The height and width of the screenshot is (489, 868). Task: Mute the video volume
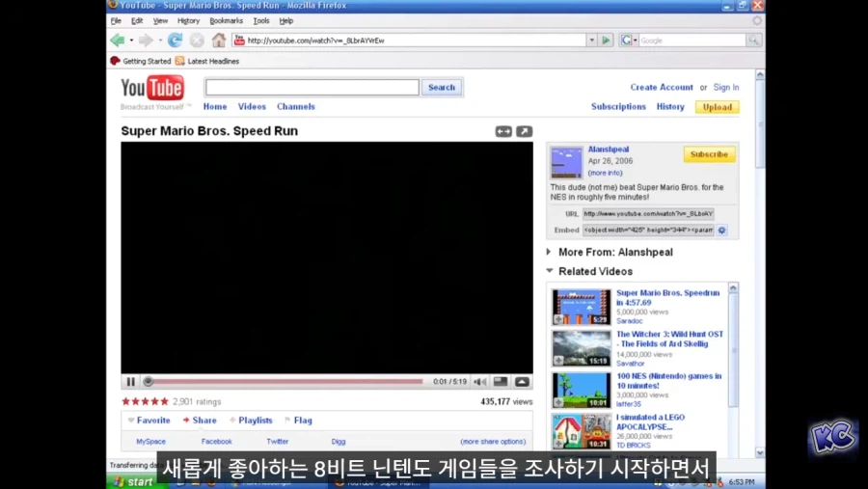(480, 382)
